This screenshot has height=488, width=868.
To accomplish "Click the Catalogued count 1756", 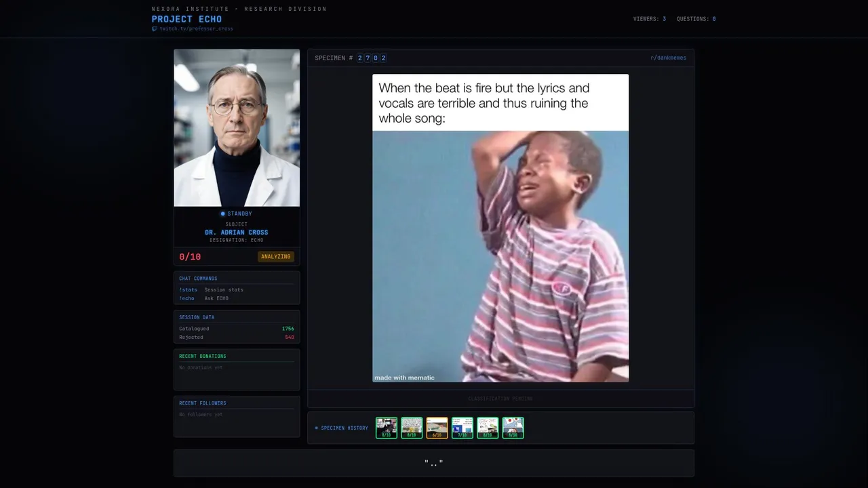I will pyautogui.click(x=288, y=329).
